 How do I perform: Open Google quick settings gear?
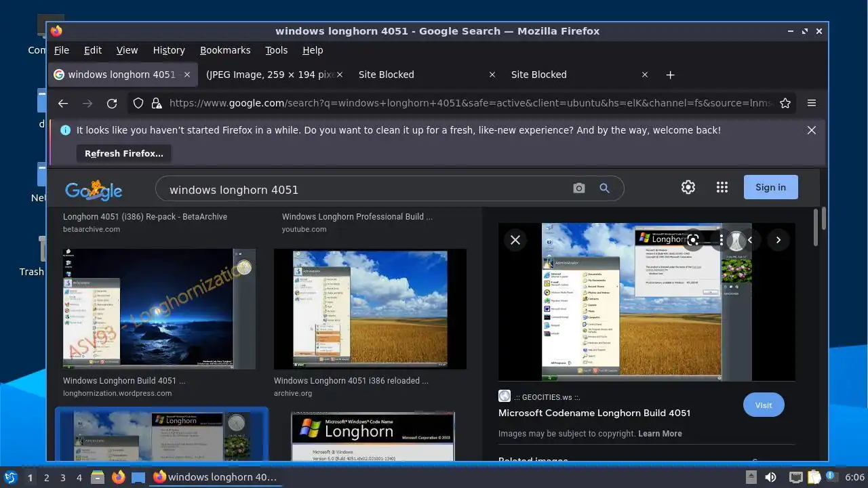688,187
